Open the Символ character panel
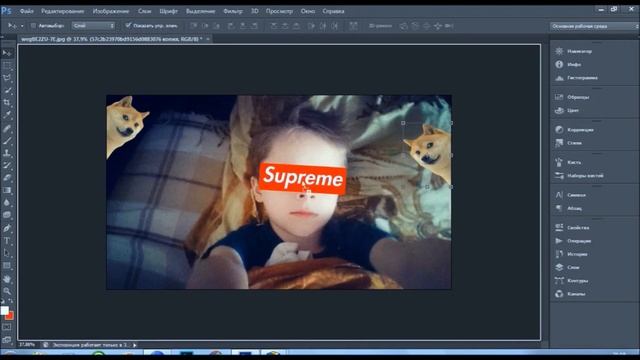Image resolution: width=640 pixels, height=360 pixels. click(x=570, y=195)
